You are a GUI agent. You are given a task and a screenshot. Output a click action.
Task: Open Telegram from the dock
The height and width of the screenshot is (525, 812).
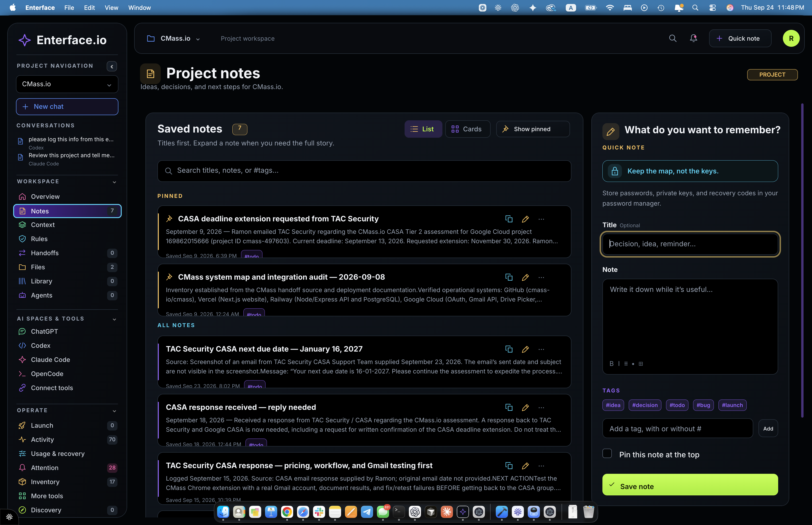tap(367, 512)
